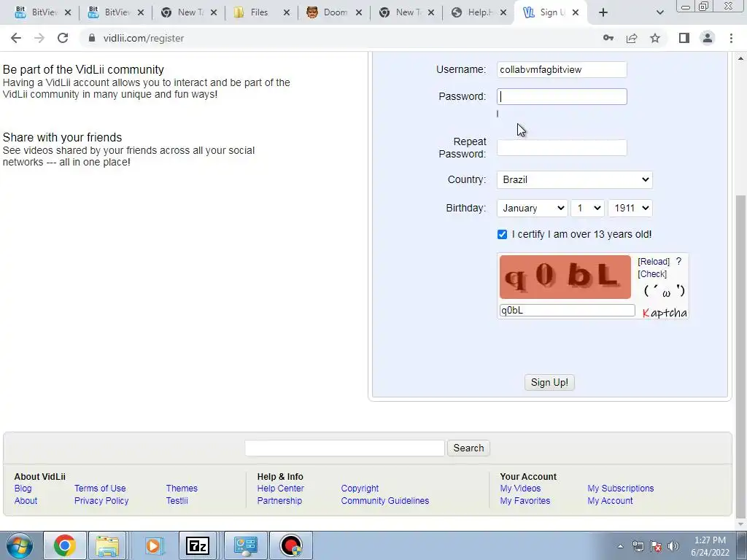The height and width of the screenshot is (560, 747).
Task: Open the tab search chevron
Action: point(659,12)
